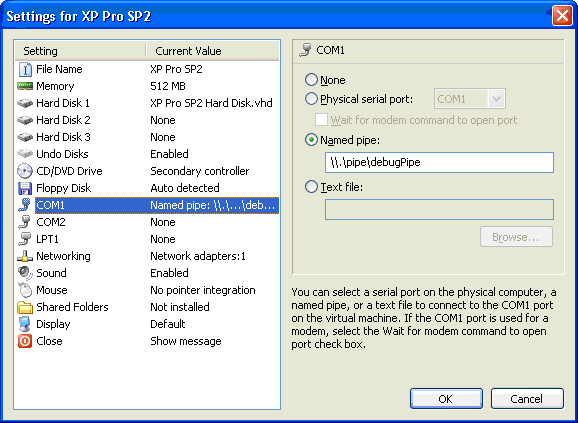Click the Memory chip icon

tap(25, 86)
